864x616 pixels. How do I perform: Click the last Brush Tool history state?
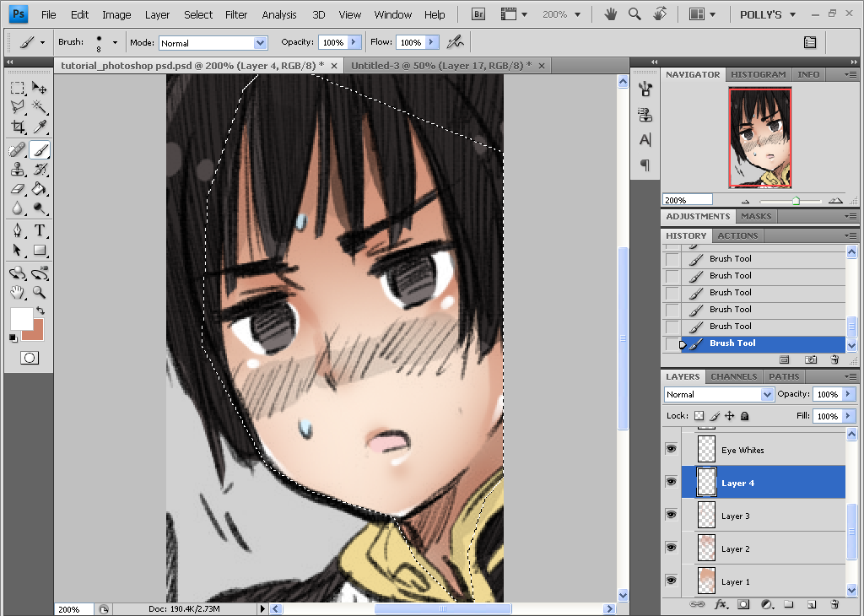pos(763,343)
